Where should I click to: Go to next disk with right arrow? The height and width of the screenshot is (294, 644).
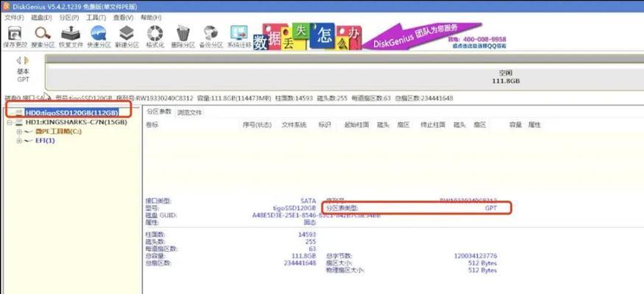pyautogui.click(x=26, y=60)
